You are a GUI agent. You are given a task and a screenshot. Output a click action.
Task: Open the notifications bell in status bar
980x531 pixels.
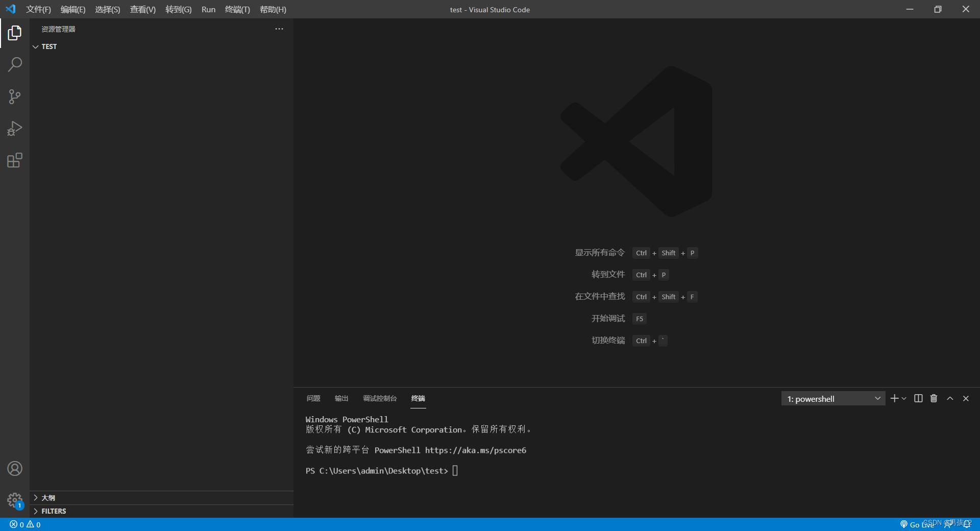coord(967,524)
